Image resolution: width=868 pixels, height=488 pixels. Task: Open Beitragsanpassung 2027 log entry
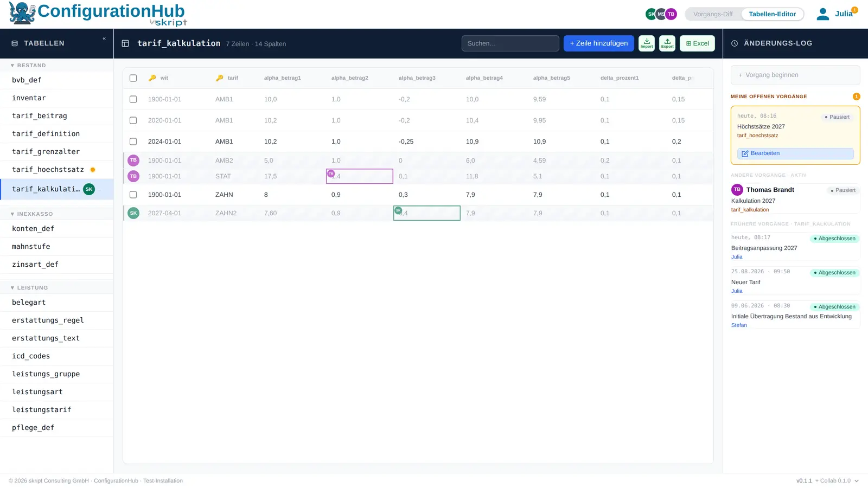click(795, 247)
